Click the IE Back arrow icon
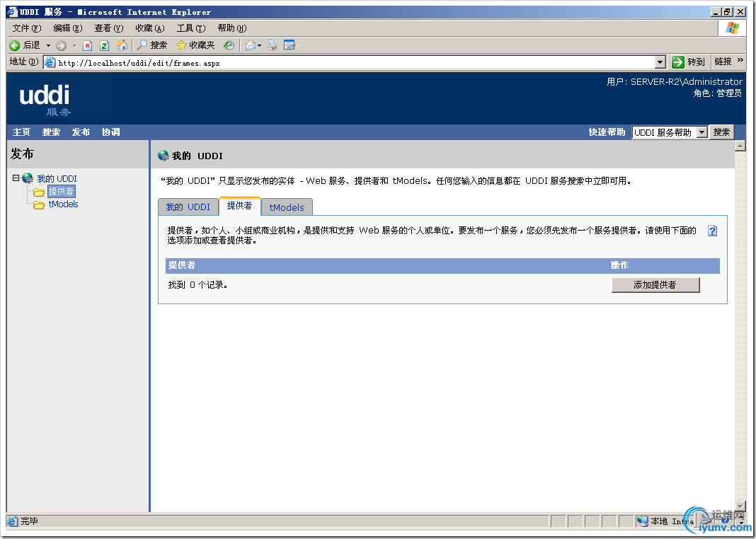This screenshot has width=756, height=539. tap(15, 45)
